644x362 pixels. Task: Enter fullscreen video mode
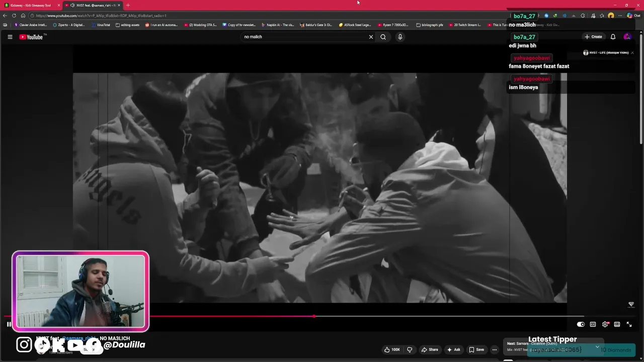click(629, 324)
